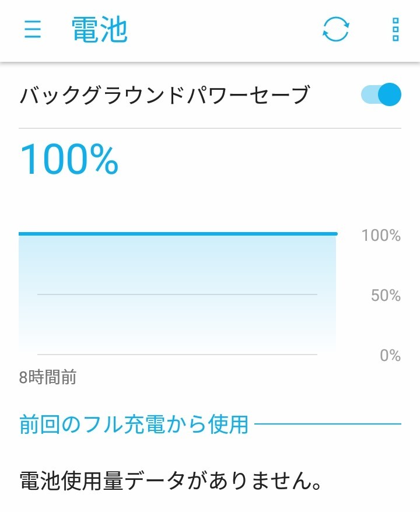
Task: Tap the 100% axis label
Action: tap(381, 236)
